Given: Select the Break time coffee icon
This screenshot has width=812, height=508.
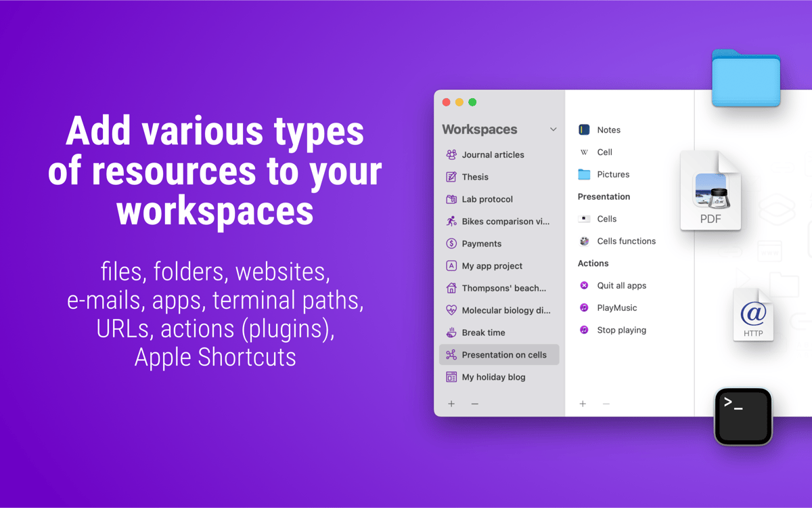Looking at the screenshot, I should point(451,333).
